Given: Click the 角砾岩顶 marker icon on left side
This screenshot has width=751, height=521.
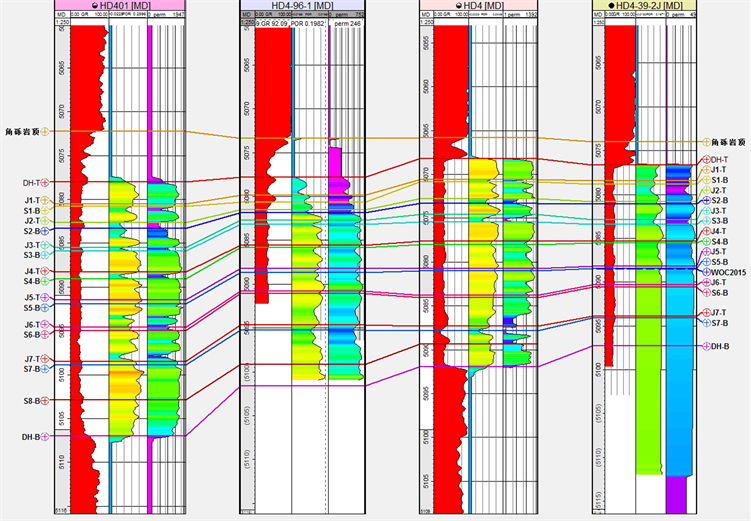Looking at the screenshot, I should tap(45, 132).
